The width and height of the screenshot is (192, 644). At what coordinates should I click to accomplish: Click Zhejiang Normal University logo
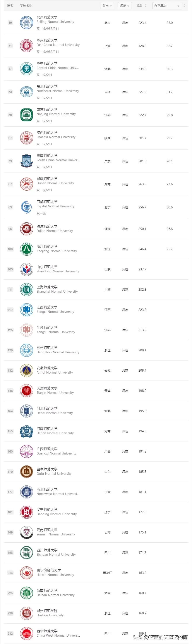27,249
